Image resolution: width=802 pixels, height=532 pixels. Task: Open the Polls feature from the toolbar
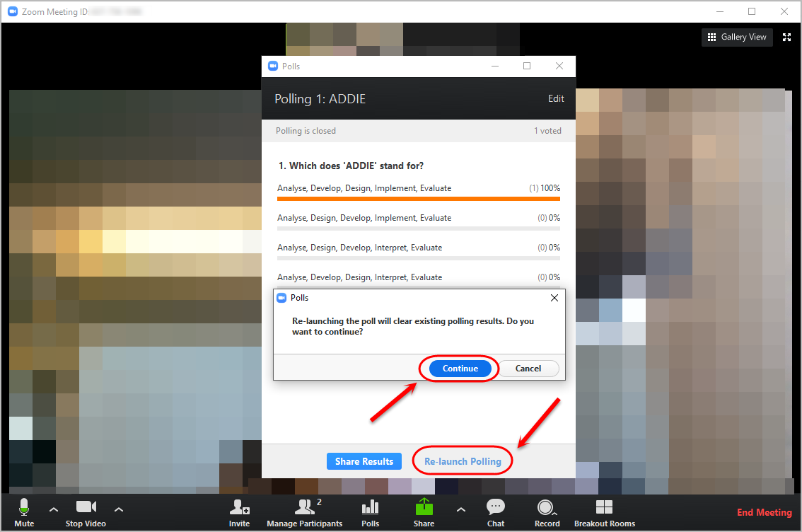click(x=370, y=512)
